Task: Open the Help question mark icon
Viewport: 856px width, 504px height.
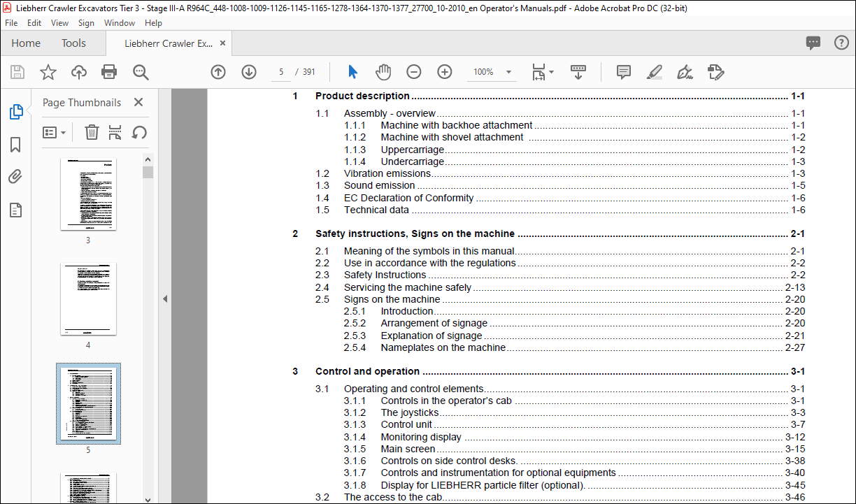Action: tap(841, 43)
